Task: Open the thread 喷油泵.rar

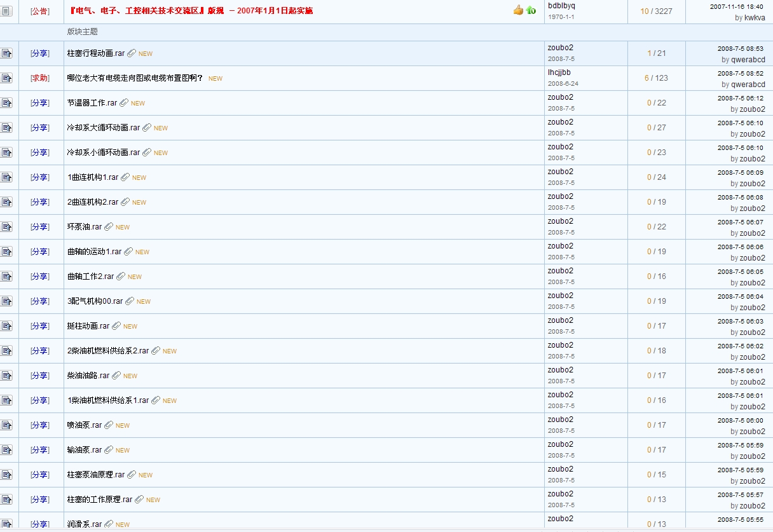Action: [85, 425]
